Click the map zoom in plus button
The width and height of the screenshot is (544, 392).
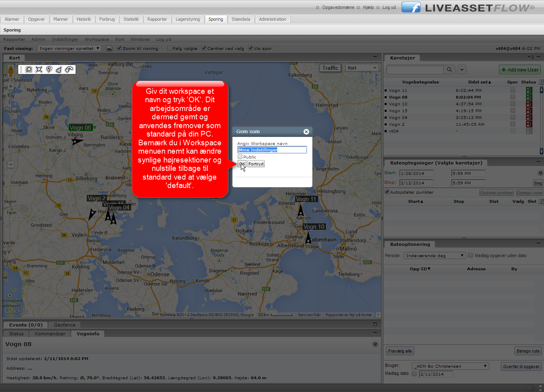pos(11,87)
